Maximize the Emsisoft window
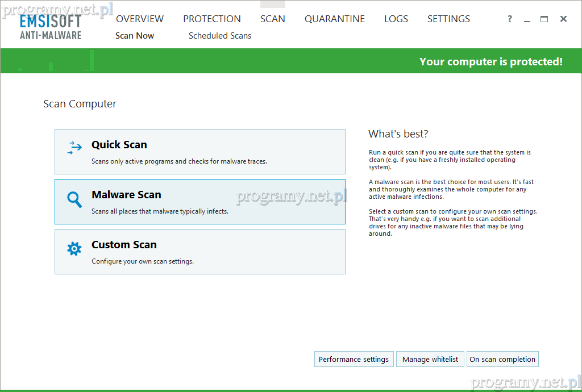This screenshot has height=392, width=582. point(544,19)
